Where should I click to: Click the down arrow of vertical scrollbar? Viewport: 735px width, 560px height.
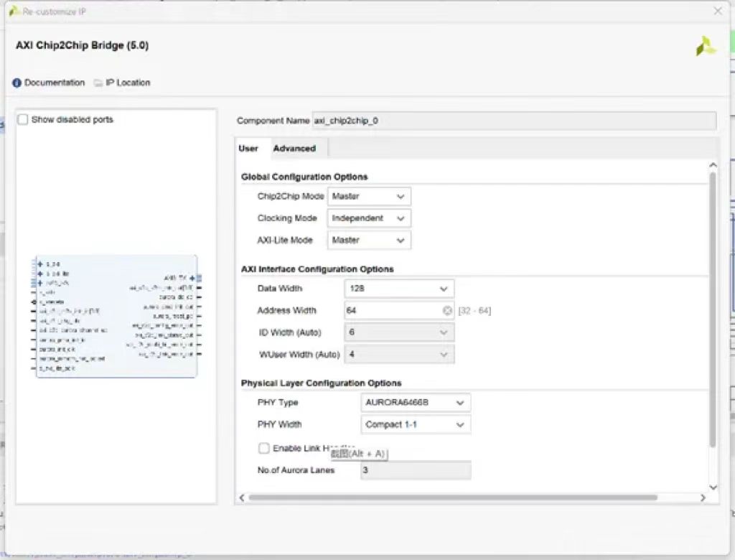712,487
